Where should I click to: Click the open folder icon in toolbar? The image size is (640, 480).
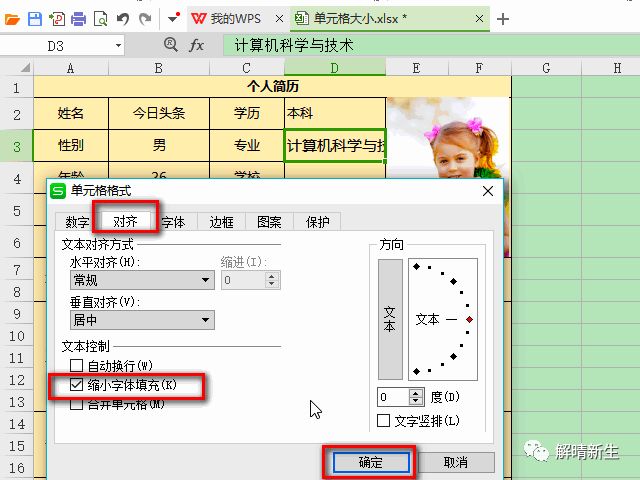click(12, 19)
